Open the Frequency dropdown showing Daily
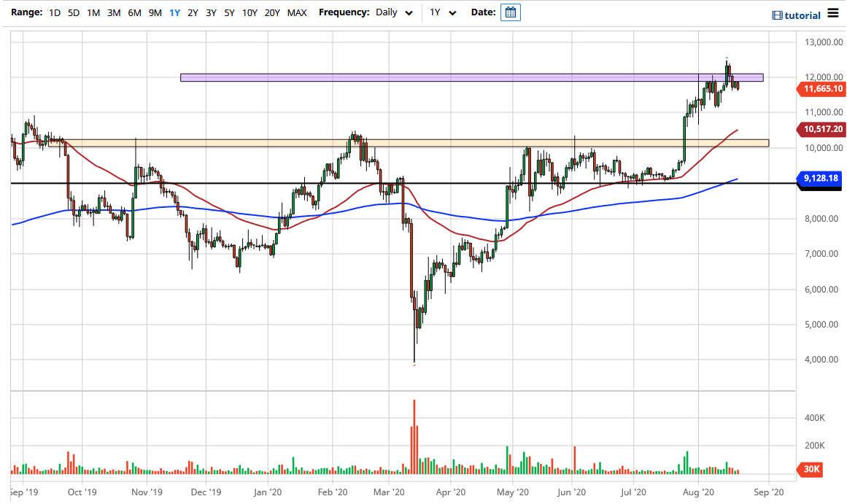 (387, 12)
